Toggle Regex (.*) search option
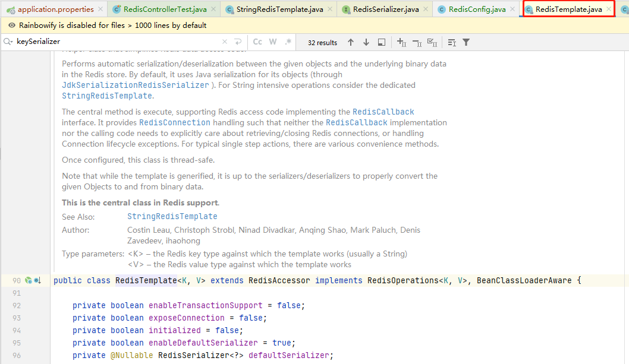Viewport: 629px width, 364px height. (288, 42)
